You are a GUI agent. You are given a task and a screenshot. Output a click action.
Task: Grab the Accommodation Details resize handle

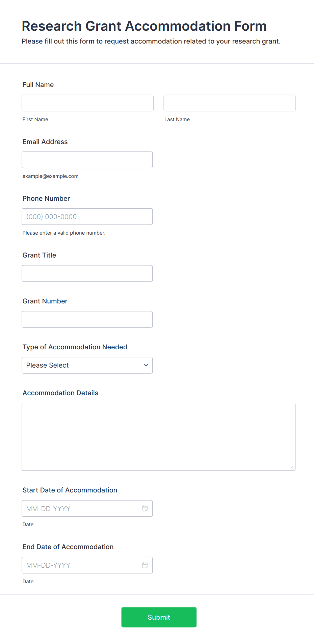pos(292,467)
